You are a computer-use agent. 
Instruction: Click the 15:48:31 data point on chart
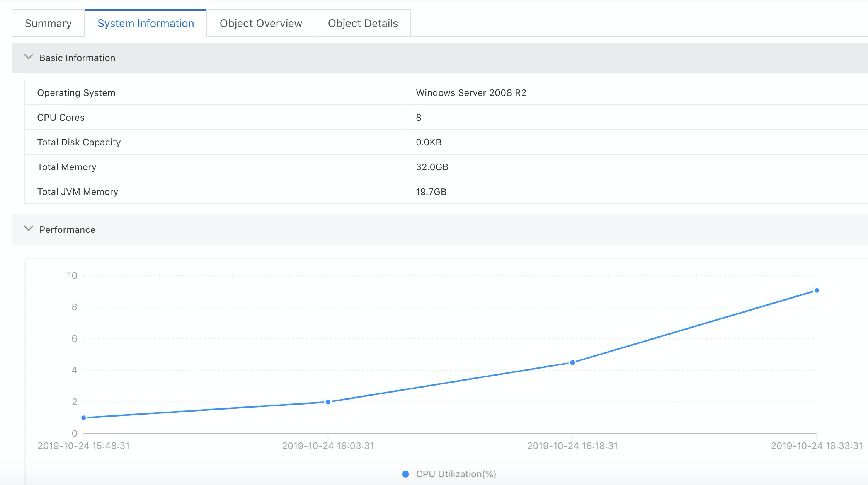point(83,418)
